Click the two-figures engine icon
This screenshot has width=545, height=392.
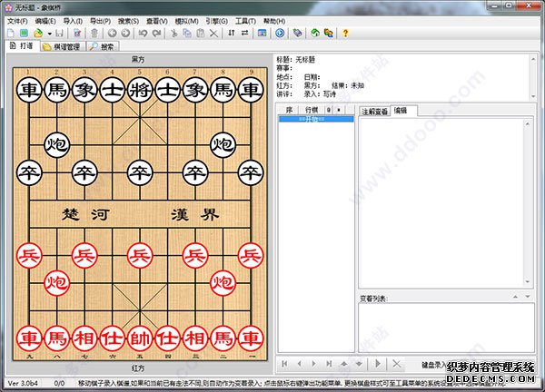pyautogui.click(x=329, y=33)
